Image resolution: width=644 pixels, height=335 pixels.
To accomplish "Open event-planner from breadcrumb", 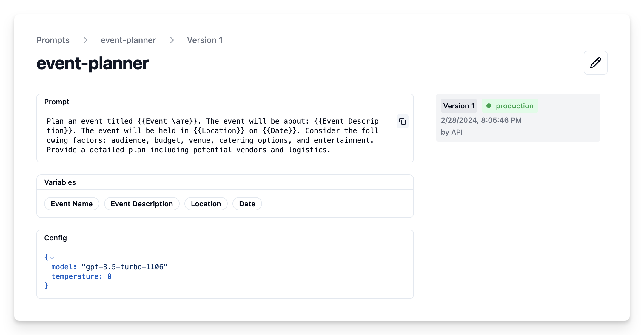I will pos(128,40).
